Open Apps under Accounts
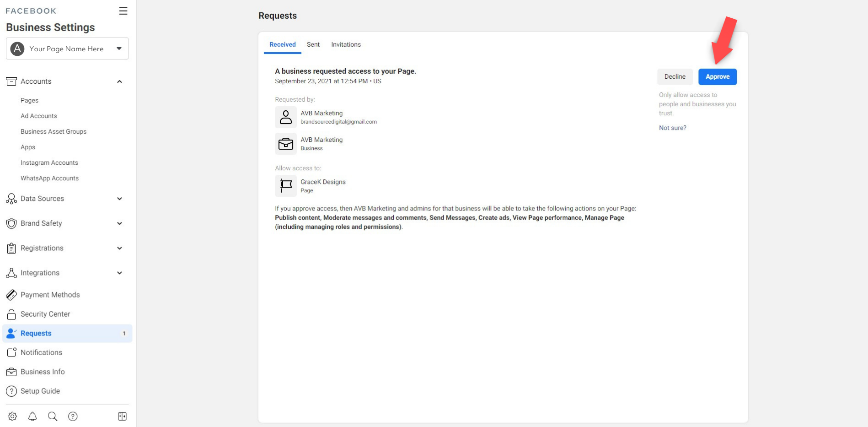 pyautogui.click(x=28, y=147)
